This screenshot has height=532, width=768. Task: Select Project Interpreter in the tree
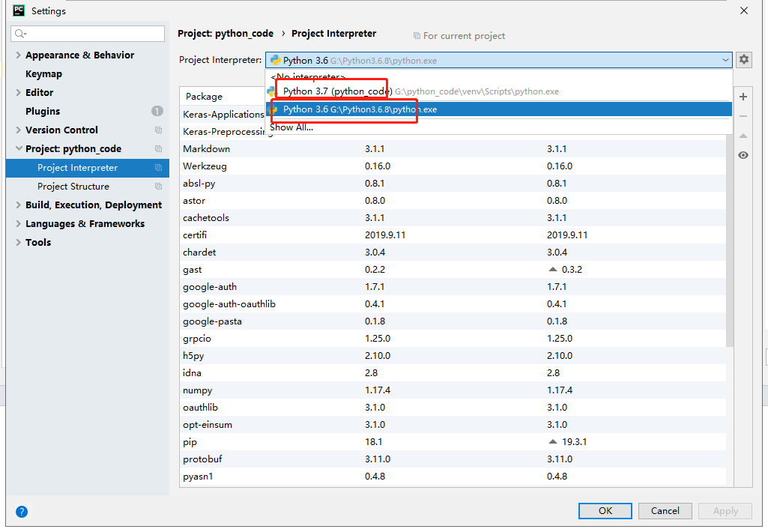(88, 168)
